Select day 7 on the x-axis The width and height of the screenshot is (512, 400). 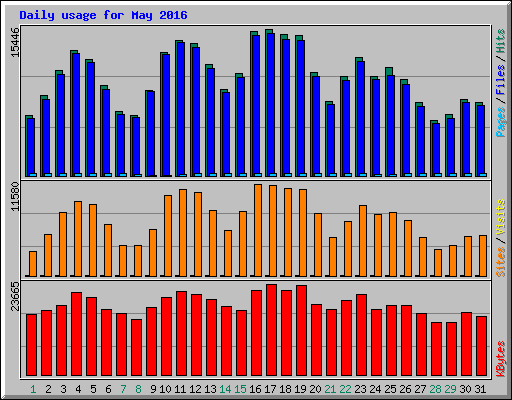point(123,389)
